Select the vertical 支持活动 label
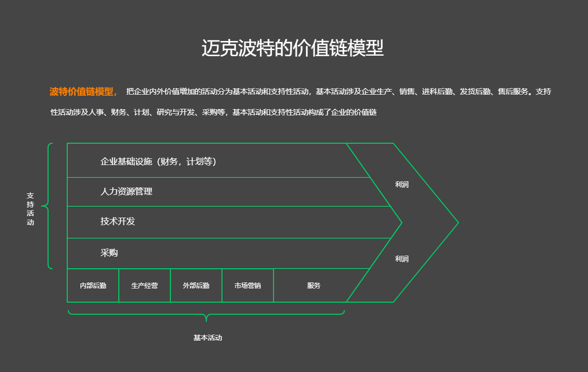Image resolution: width=588 pixels, height=372 pixels. [x=30, y=209]
